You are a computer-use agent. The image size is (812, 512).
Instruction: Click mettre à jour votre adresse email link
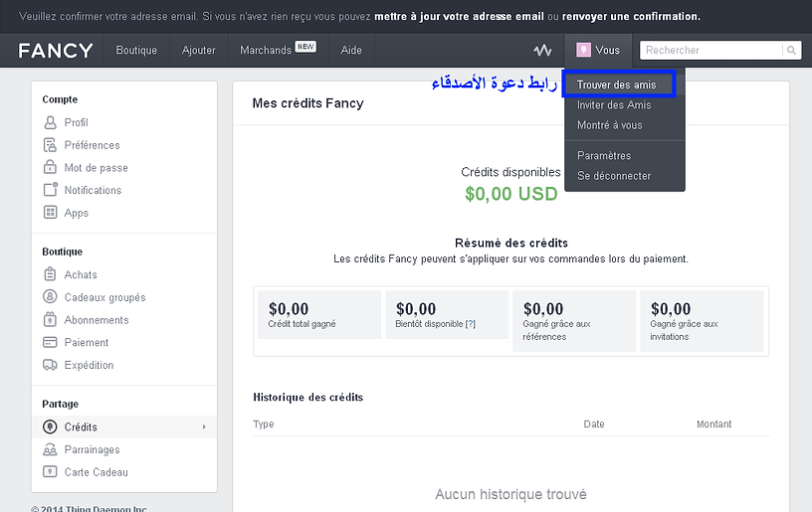(x=459, y=17)
